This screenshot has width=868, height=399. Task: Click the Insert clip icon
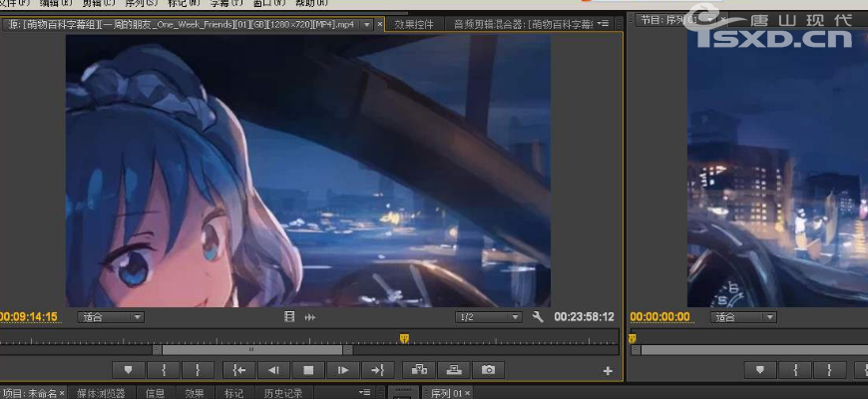tap(418, 370)
